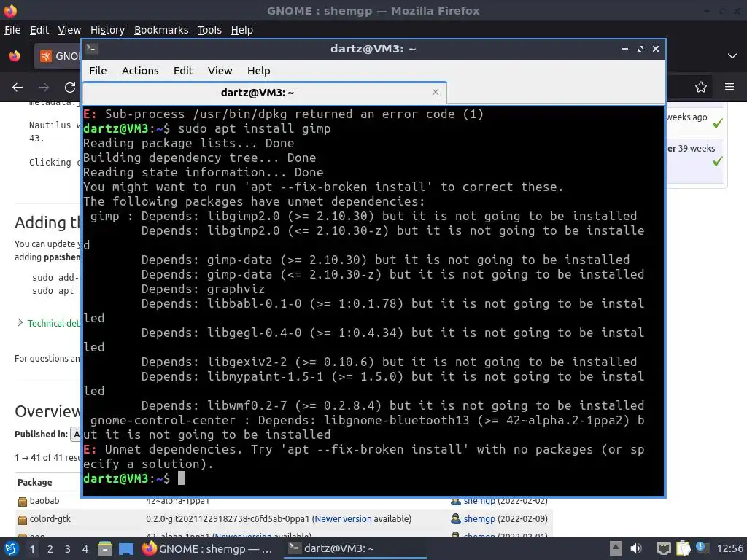Image resolution: width=747 pixels, height=560 pixels.
Task: Open Firefox Edit menu
Action: click(x=39, y=30)
